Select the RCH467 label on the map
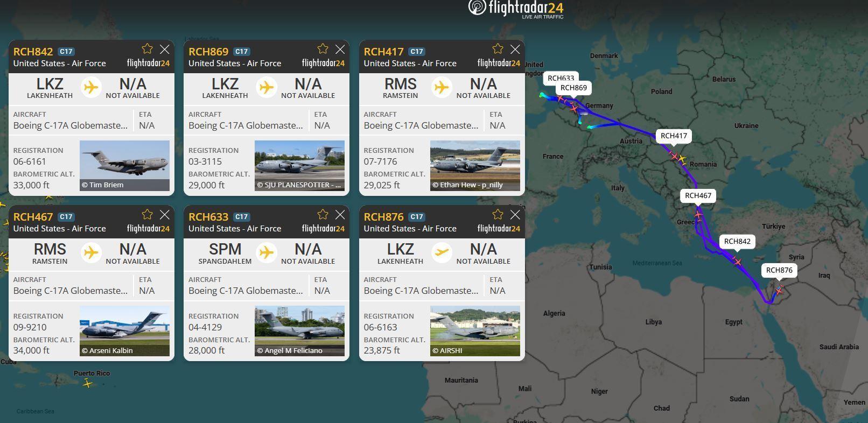The image size is (868, 423). [x=698, y=195]
